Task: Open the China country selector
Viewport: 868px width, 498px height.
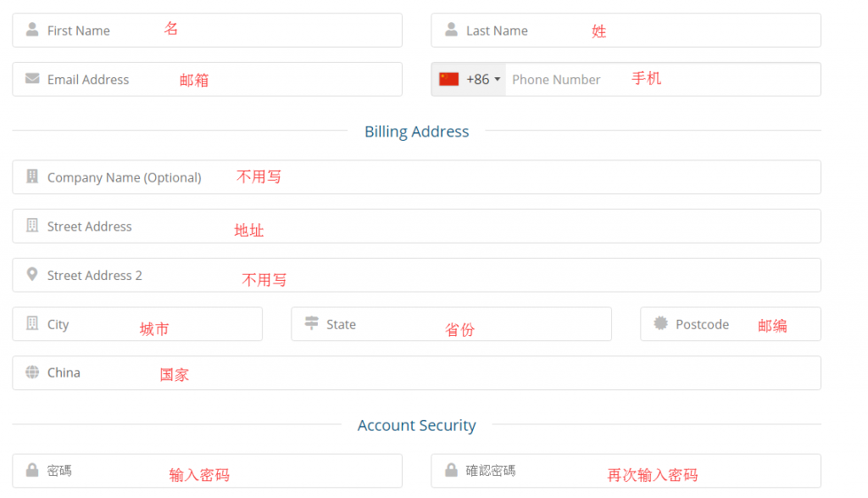Action: pos(416,372)
